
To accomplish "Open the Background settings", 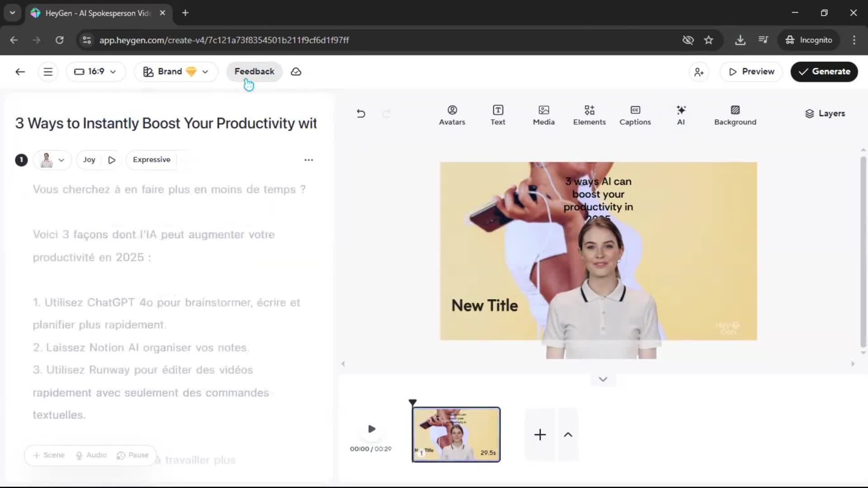I will pyautogui.click(x=735, y=115).
